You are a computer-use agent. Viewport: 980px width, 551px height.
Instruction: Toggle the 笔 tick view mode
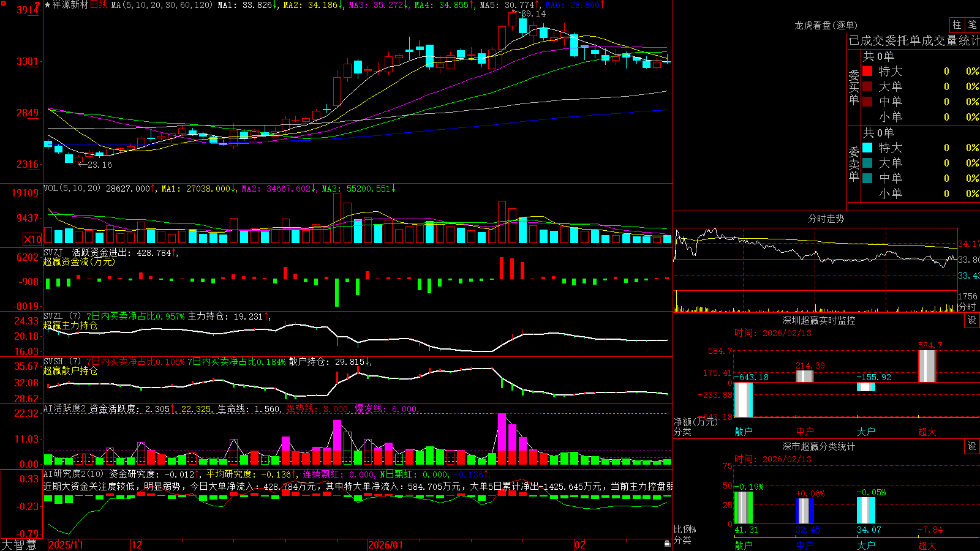tap(972, 25)
